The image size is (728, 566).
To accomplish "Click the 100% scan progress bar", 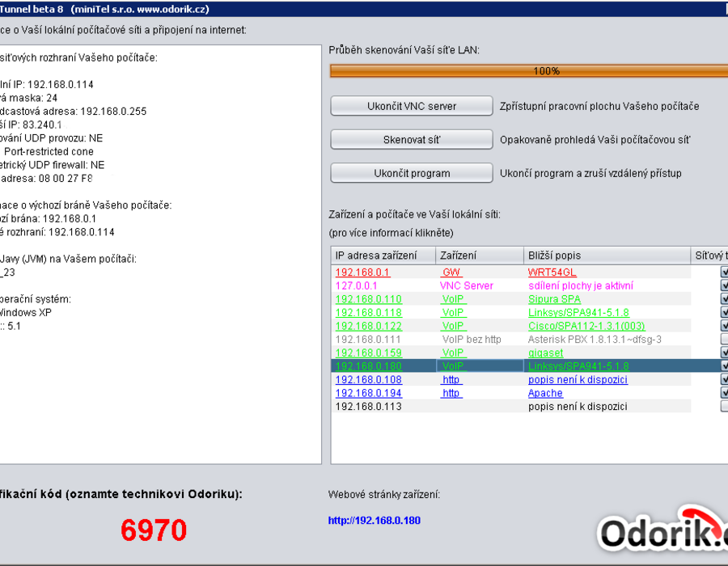I will coord(529,71).
